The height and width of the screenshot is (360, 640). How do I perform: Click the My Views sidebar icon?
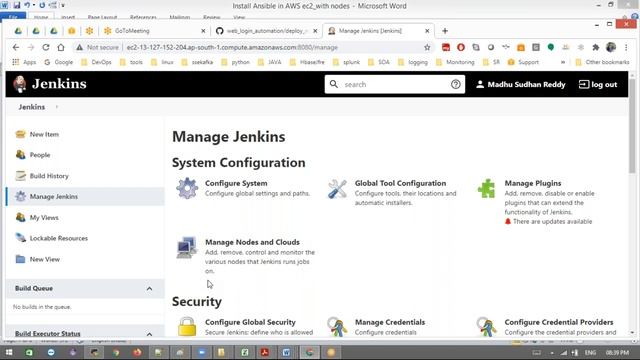click(20, 217)
